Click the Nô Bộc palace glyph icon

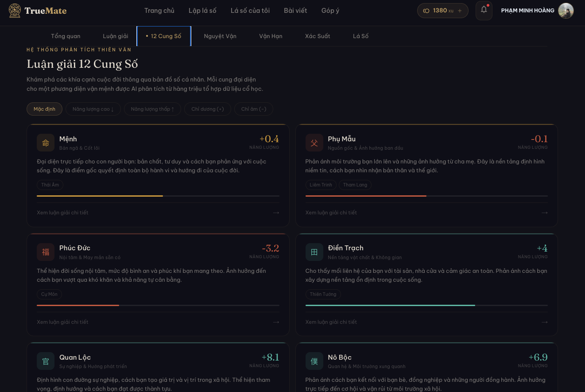coord(314,361)
